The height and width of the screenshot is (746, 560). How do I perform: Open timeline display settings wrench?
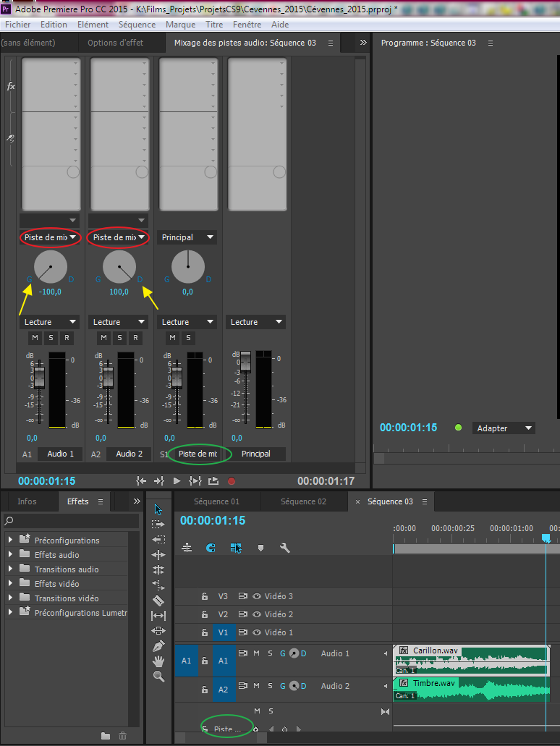coord(285,548)
